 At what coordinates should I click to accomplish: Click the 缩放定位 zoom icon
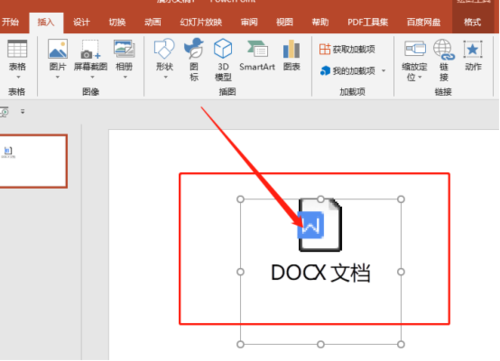click(x=415, y=49)
